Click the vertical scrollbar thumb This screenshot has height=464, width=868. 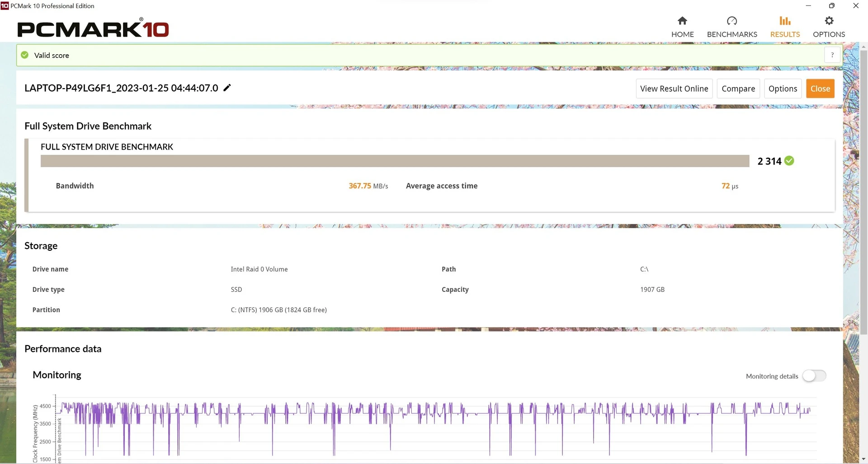click(863, 192)
